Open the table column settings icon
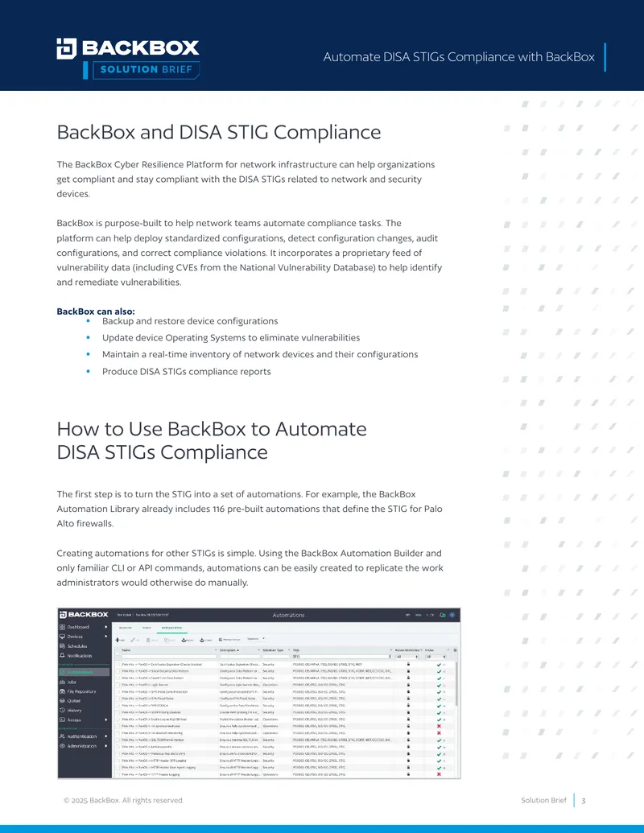 point(455,650)
